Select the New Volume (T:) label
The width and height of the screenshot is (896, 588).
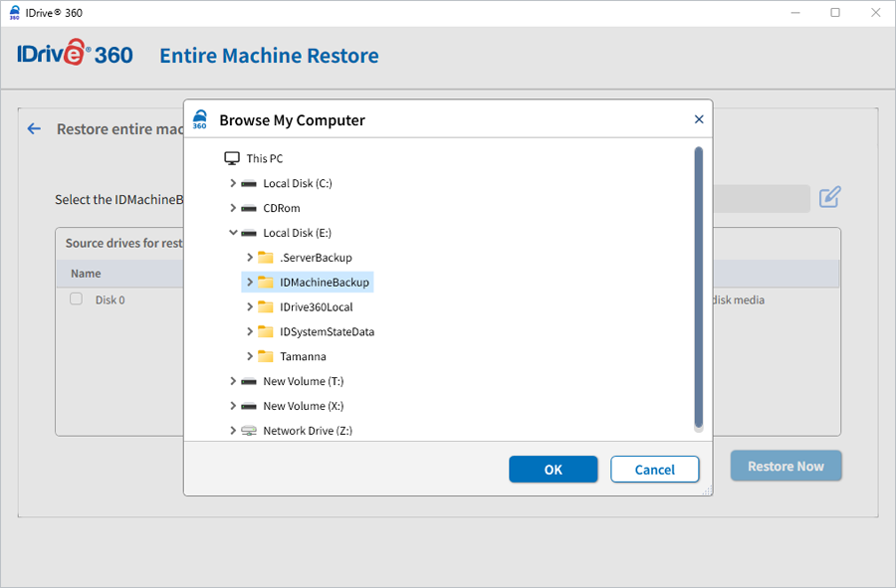click(x=304, y=381)
